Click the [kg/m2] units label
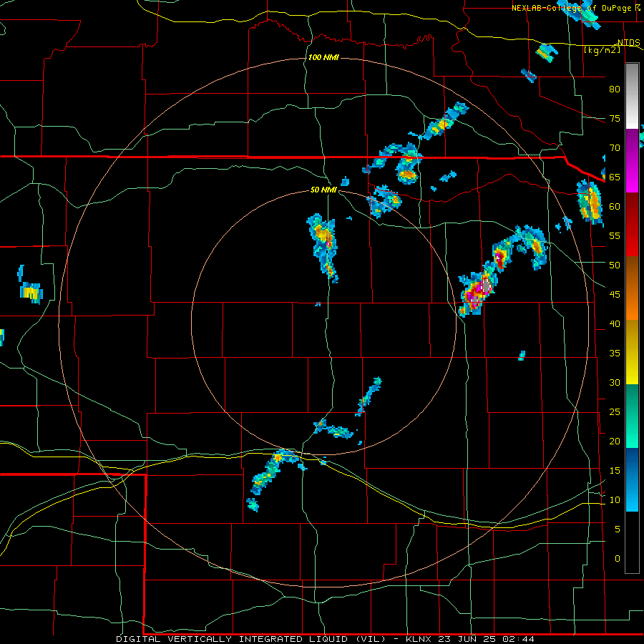The height and width of the screenshot is (644, 644). (x=602, y=50)
